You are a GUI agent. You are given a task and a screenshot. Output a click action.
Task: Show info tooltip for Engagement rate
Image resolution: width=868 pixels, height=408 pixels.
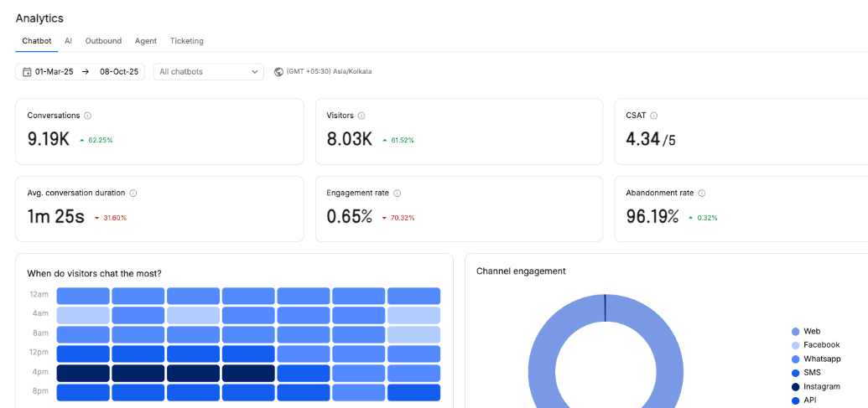pyautogui.click(x=397, y=194)
